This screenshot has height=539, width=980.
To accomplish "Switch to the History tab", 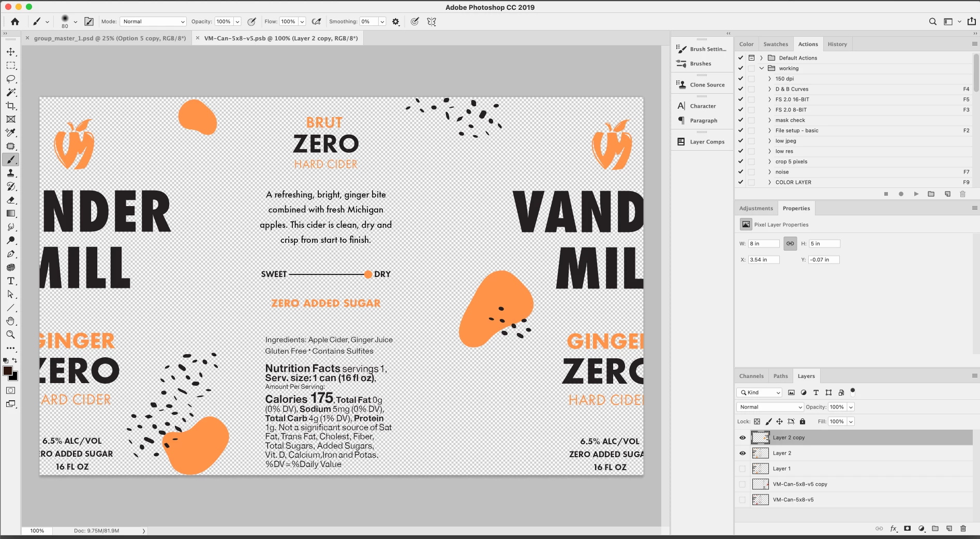I will [837, 44].
